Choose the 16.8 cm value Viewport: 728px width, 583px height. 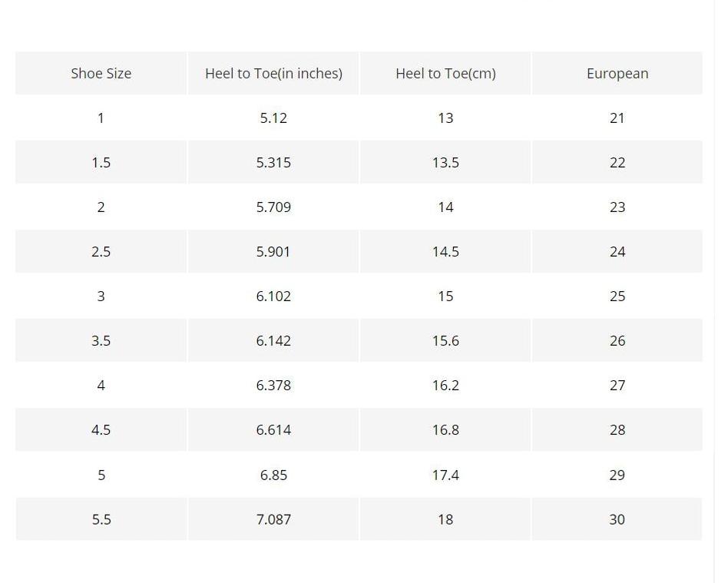tap(445, 430)
